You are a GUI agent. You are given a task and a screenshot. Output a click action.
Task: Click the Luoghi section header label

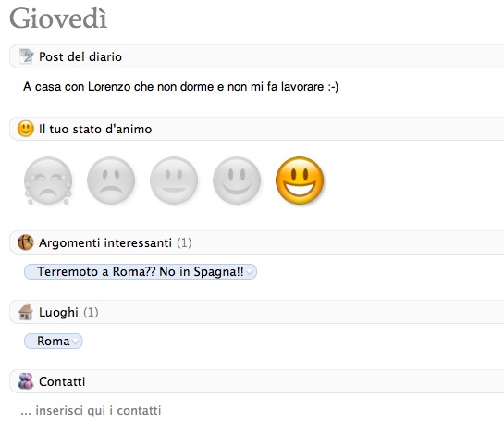pyautogui.click(x=58, y=312)
